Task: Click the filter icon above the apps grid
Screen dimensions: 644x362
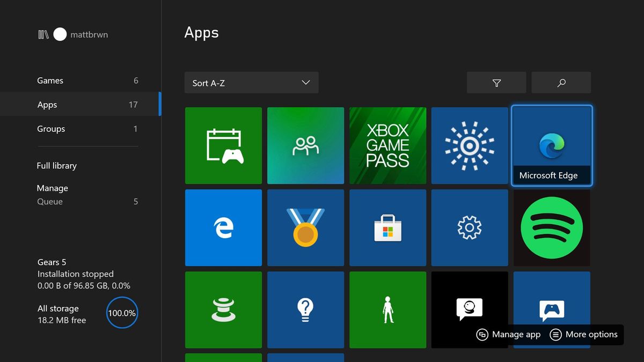Action: pos(496,83)
